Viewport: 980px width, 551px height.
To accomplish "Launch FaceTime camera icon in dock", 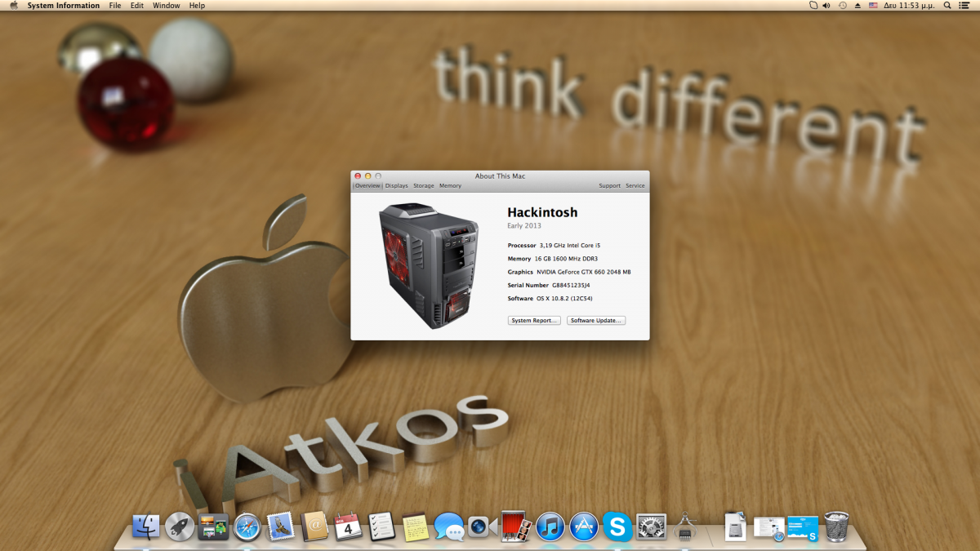I will click(x=483, y=527).
